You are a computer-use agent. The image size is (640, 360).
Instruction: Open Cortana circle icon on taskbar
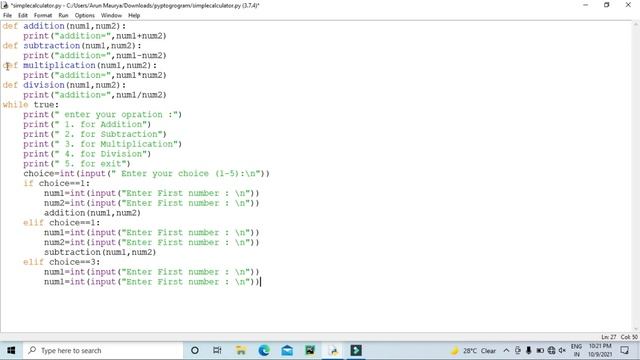click(x=195, y=350)
